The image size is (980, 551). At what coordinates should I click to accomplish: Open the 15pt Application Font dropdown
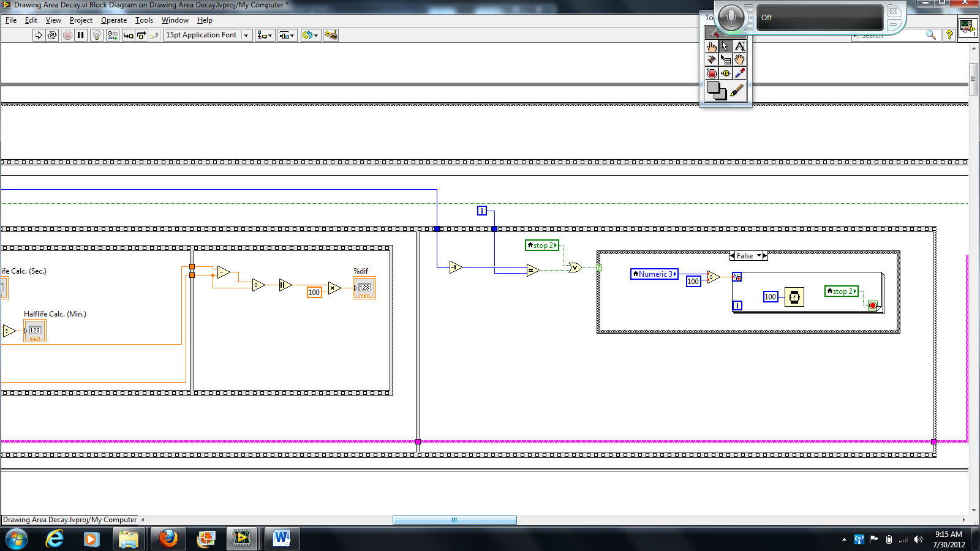[208, 35]
